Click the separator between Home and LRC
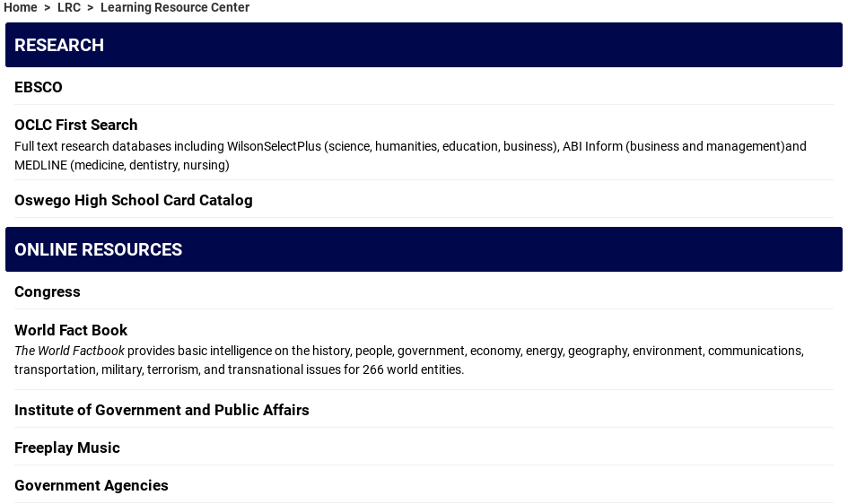 click(x=48, y=8)
